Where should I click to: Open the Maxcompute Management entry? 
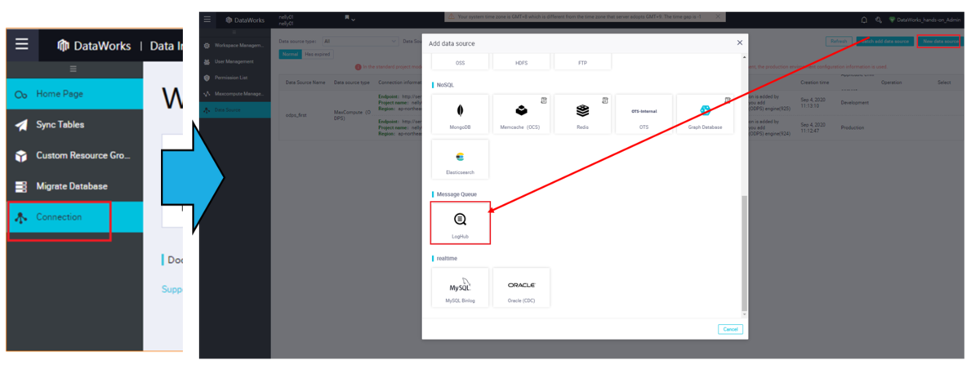coord(235,94)
